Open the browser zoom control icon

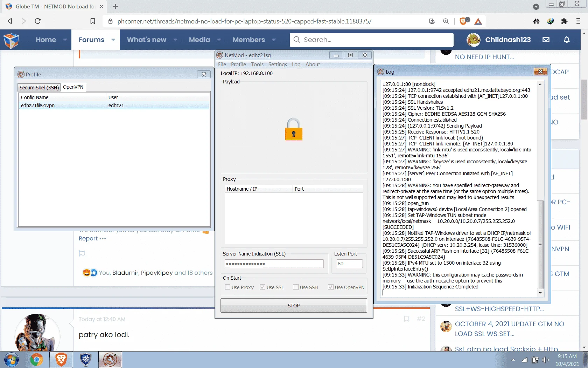pyautogui.click(x=446, y=21)
